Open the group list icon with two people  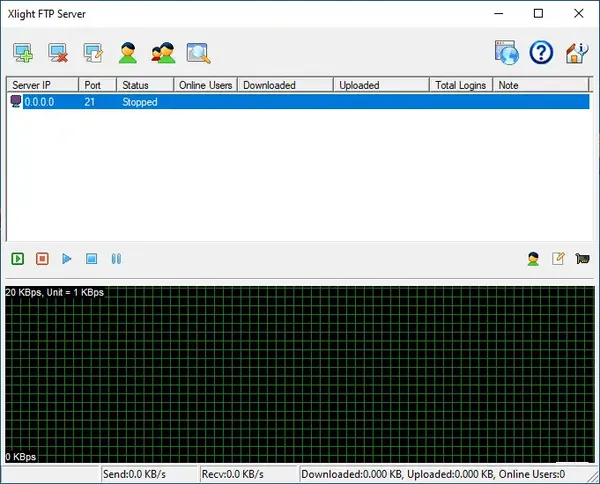163,53
